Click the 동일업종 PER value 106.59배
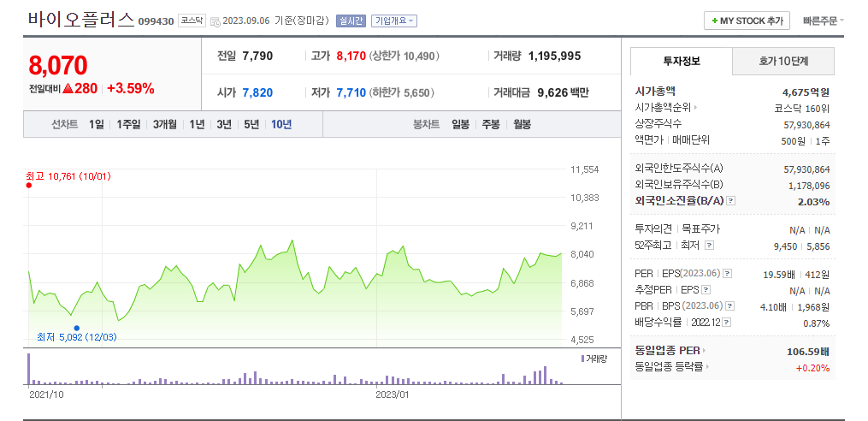868x421 pixels. (x=808, y=351)
